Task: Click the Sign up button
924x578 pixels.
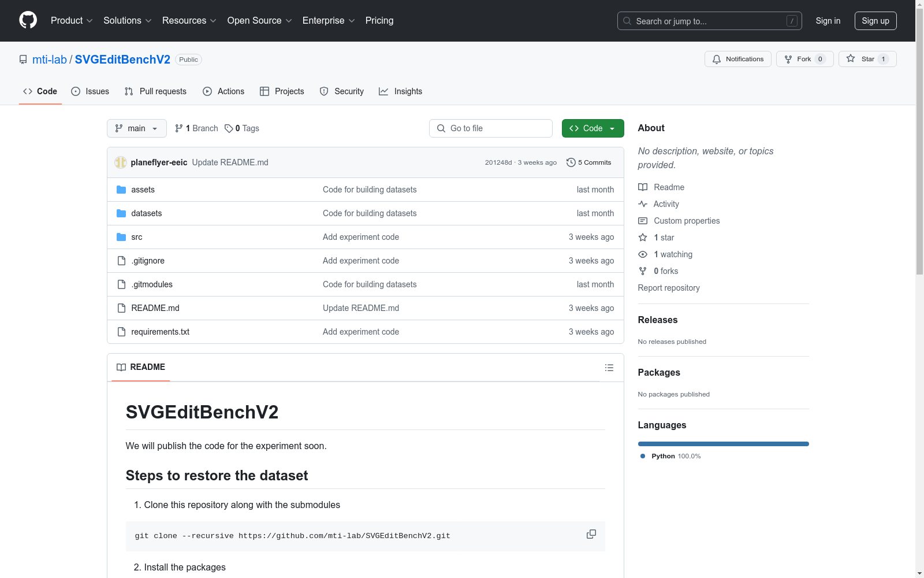Action: tap(875, 21)
